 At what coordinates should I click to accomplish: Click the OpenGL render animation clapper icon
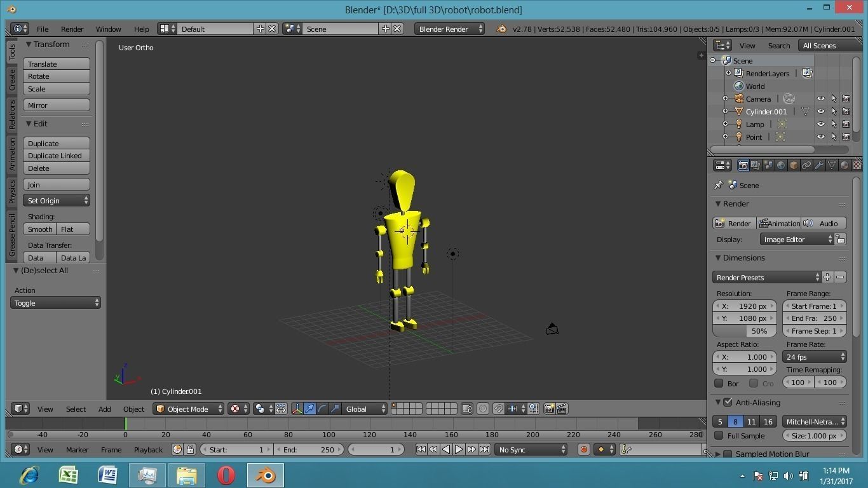point(562,409)
